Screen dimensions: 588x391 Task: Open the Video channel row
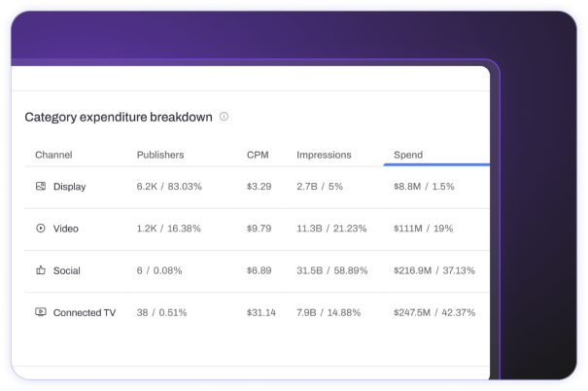tap(66, 229)
